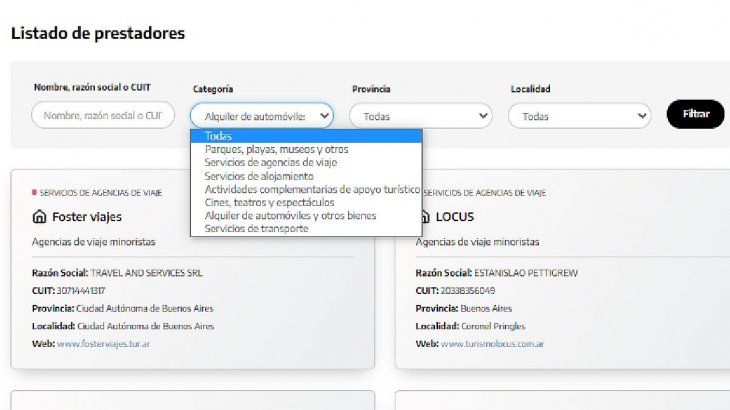Choose 'Servicios de transporte' option
This screenshot has width=730, height=410.
256,229
